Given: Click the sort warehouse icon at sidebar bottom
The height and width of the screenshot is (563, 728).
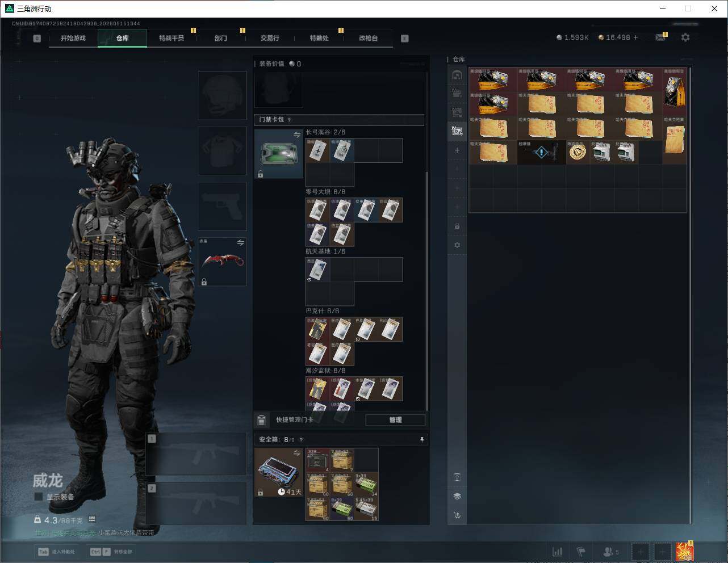Looking at the screenshot, I should pos(457,515).
